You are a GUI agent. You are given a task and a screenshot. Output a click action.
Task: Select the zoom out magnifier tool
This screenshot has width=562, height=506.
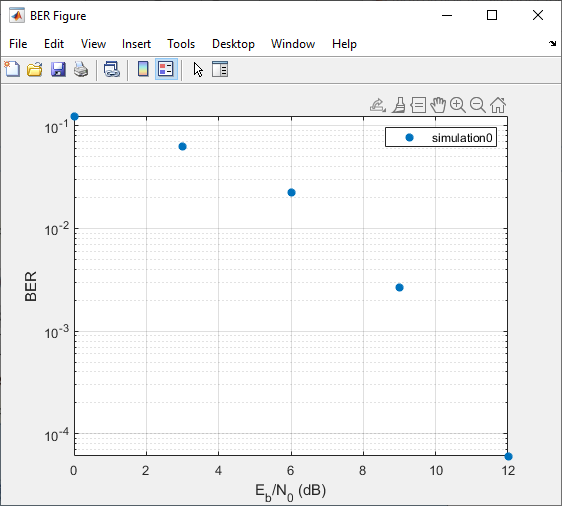(478, 105)
